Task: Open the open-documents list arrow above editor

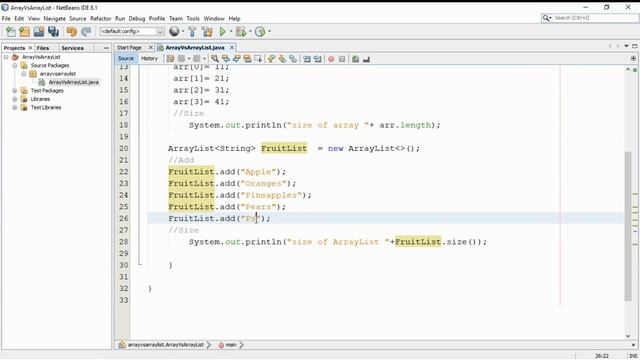Action: coord(626,46)
